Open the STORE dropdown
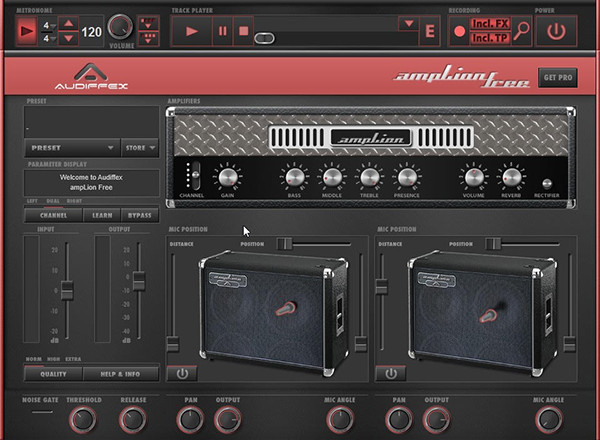The width and height of the screenshot is (600, 440). tap(140, 148)
